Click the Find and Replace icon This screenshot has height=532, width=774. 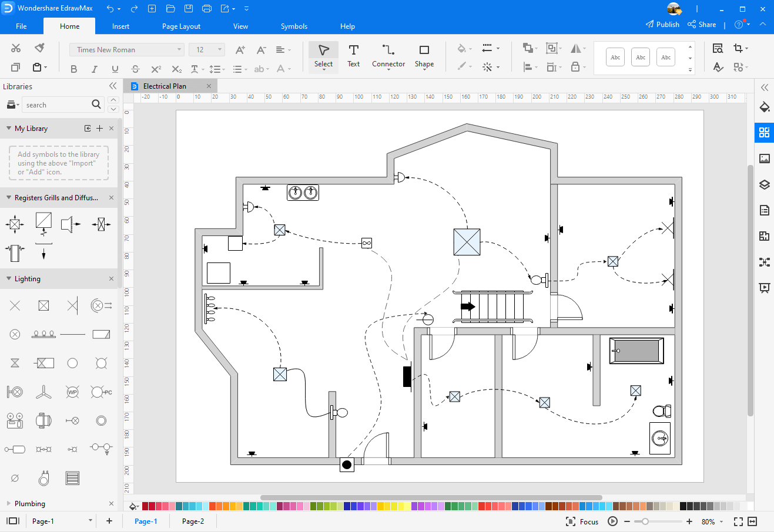(x=718, y=48)
